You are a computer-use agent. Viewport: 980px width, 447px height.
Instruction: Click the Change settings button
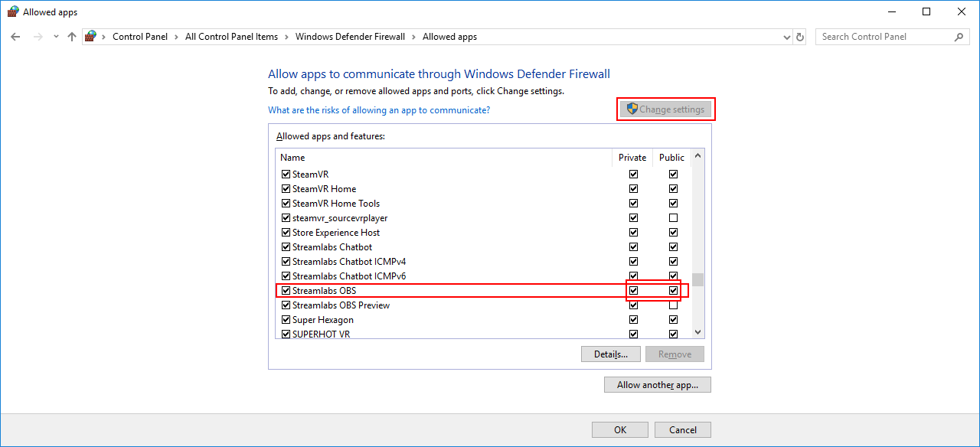tap(665, 109)
